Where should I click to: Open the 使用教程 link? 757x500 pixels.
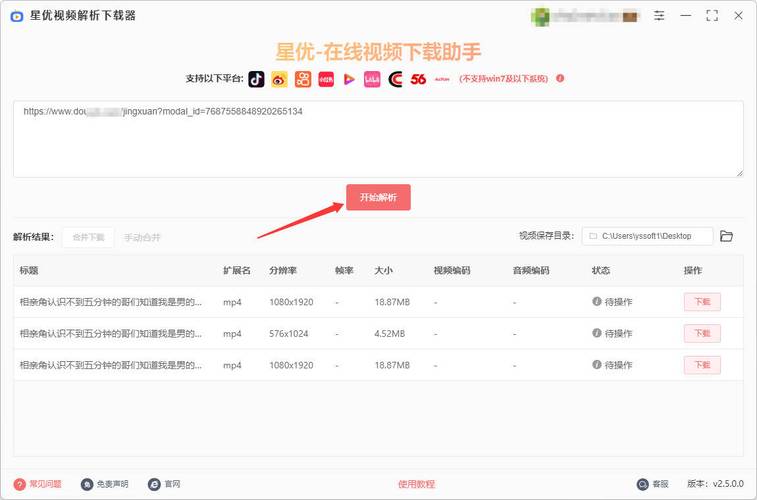(417, 484)
